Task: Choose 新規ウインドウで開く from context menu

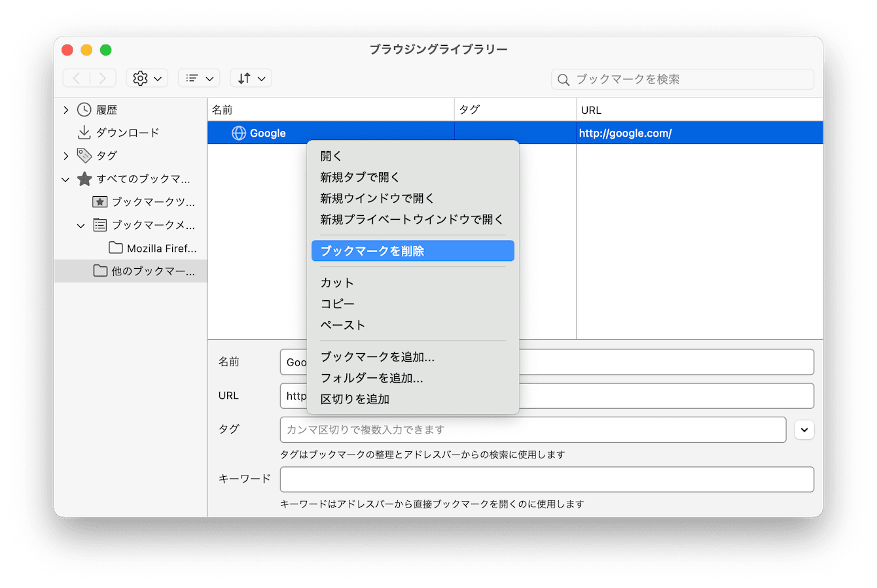Action: 413,198
